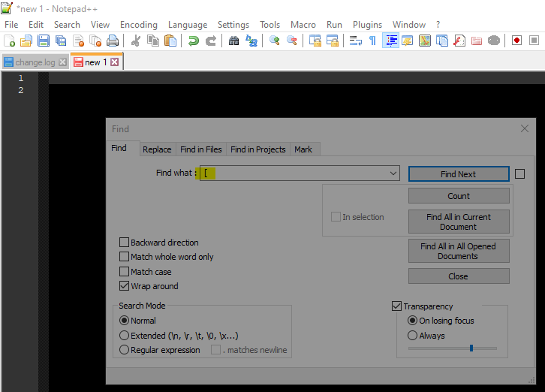Screen dimensions: 545x392
Task: Click the Find Next button
Action: [459, 174]
